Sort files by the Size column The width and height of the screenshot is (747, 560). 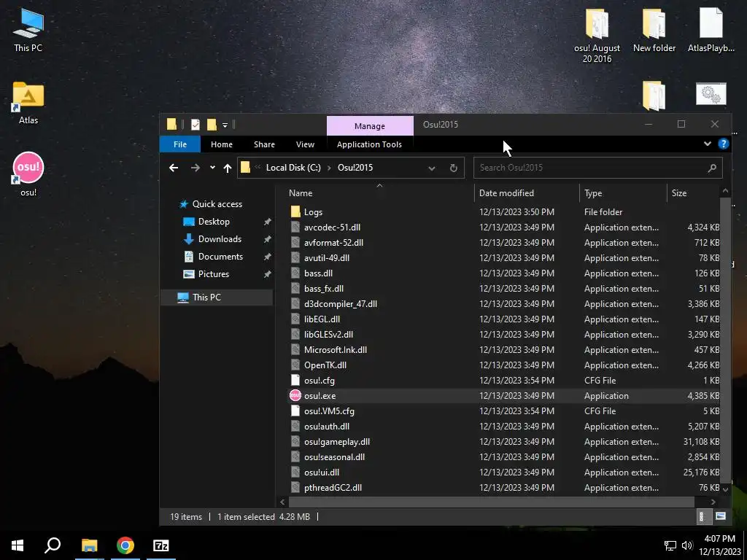[x=679, y=192]
